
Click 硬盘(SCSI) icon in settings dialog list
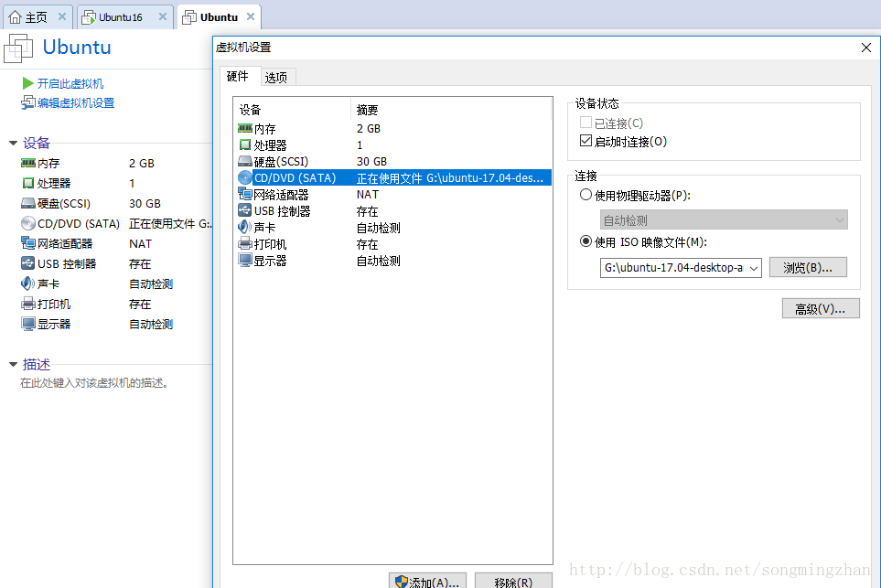click(245, 162)
